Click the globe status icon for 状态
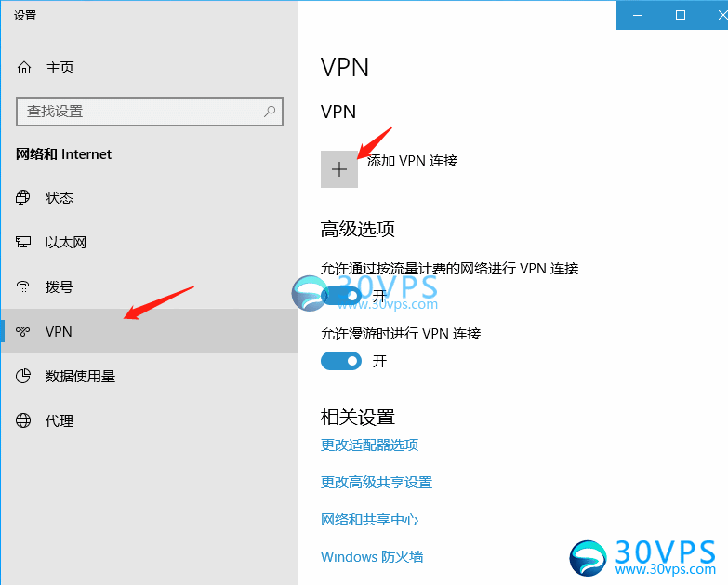728x585 pixels. coord(22,197)
